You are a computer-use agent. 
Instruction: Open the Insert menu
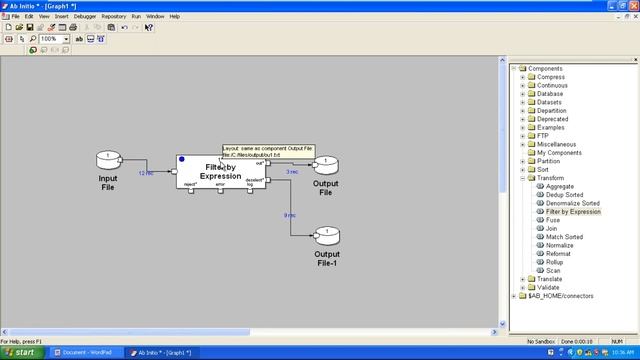click(62, 16)
